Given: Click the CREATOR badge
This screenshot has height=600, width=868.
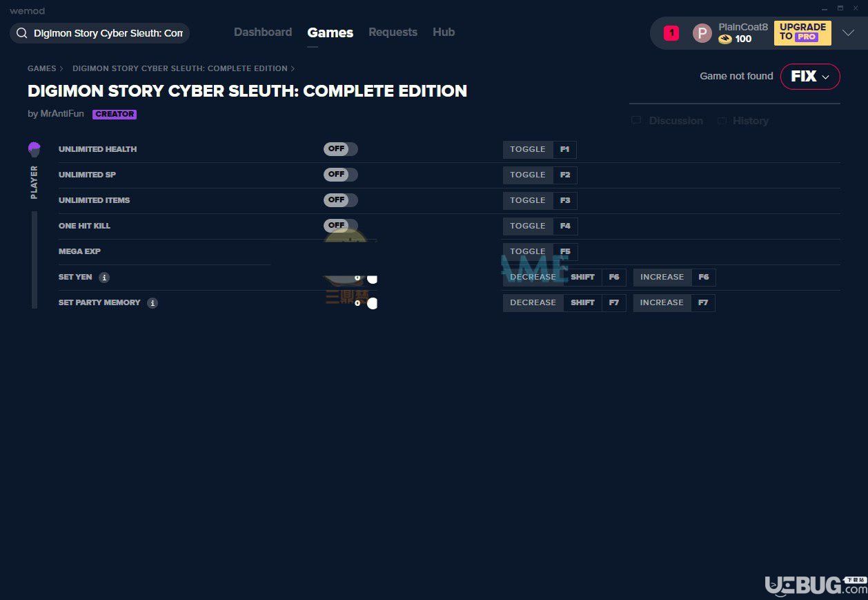Looking at the screenshot, I should tap(115, 115).
